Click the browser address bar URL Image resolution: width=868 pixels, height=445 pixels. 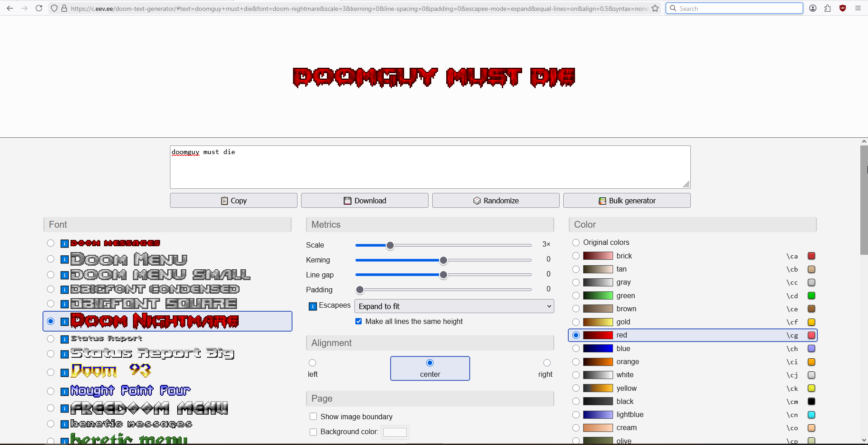click(359, 9)
